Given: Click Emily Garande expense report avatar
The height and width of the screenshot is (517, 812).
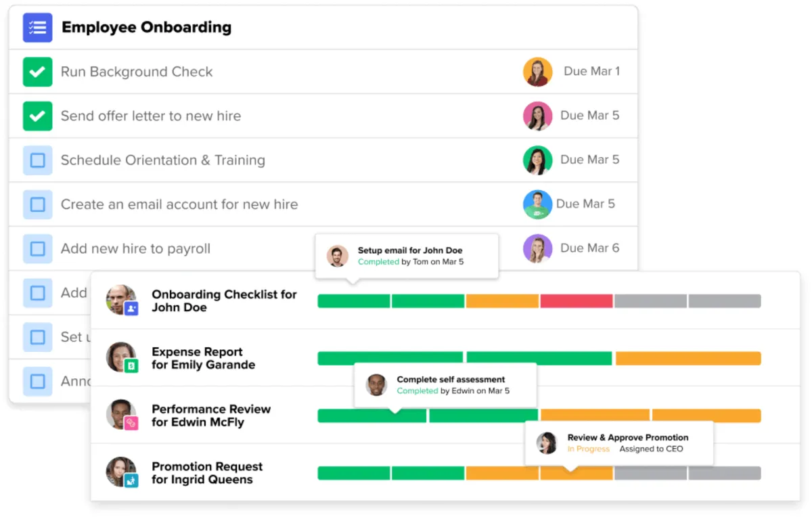Looking at the screenshot, I should [121, 357].
